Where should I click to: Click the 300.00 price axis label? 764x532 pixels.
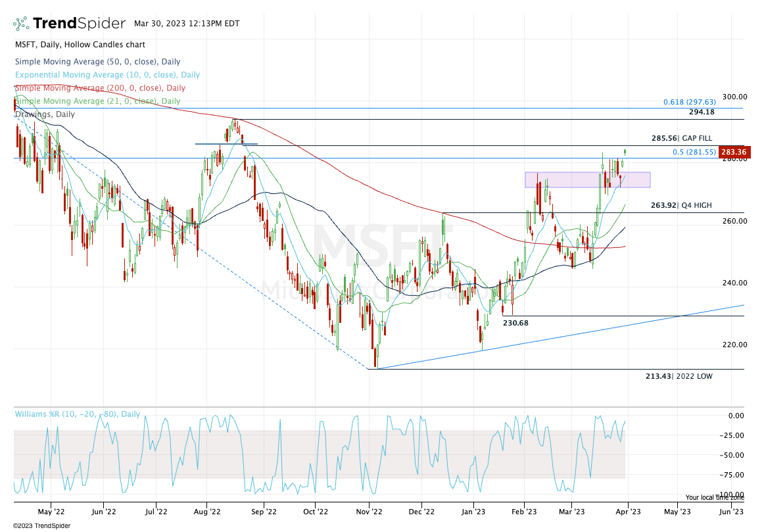[x=735, y=97]
